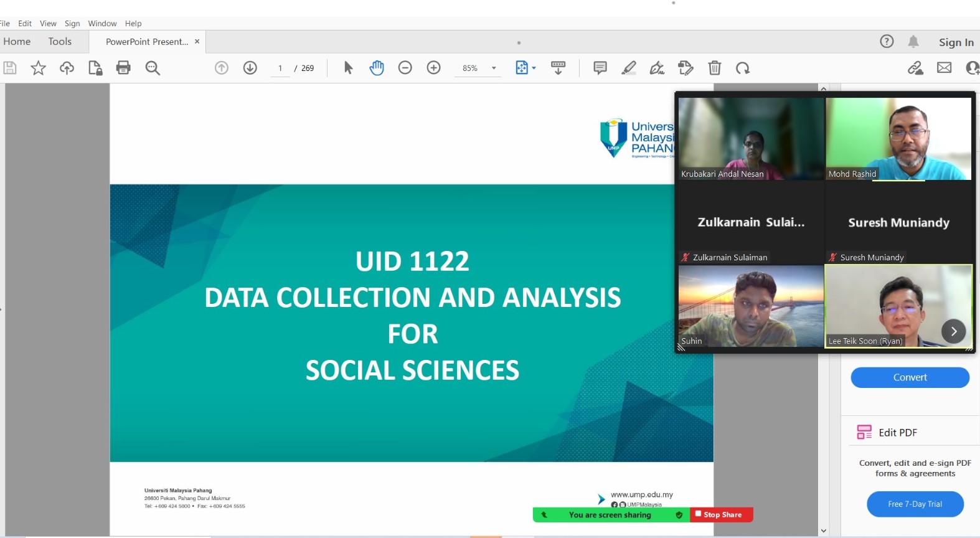Image resolution: width=980 pixels, height=538 pixels.
Task: Zoom out with the minus icon
Action: [405, 68]
